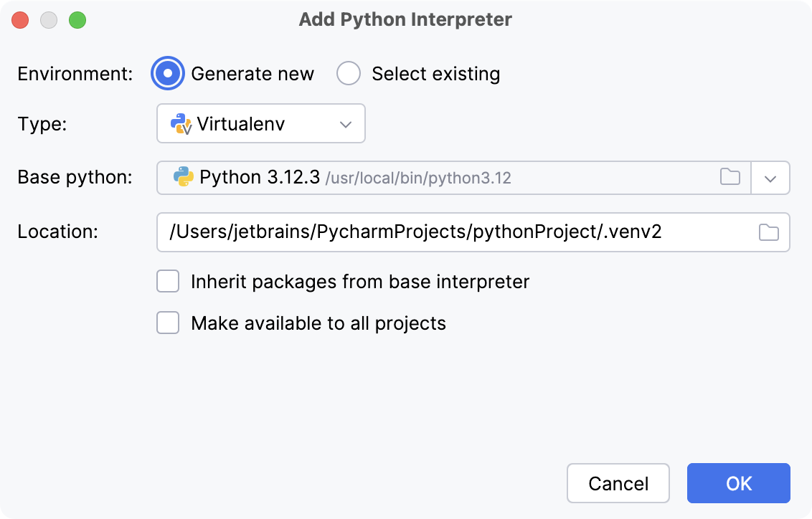The height and width of the screenshot is (519, 812).
Task: Click the Base python label
Action: pos(75,178)
